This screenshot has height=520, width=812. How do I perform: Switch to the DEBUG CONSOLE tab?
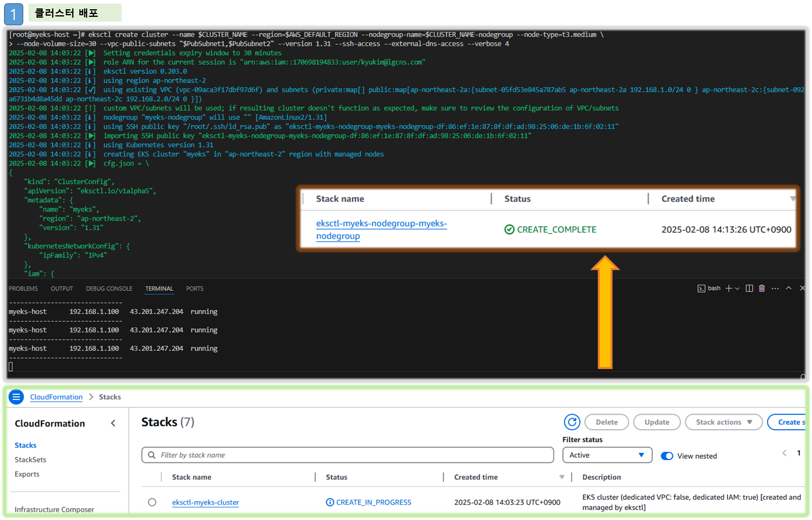[109, 289]
